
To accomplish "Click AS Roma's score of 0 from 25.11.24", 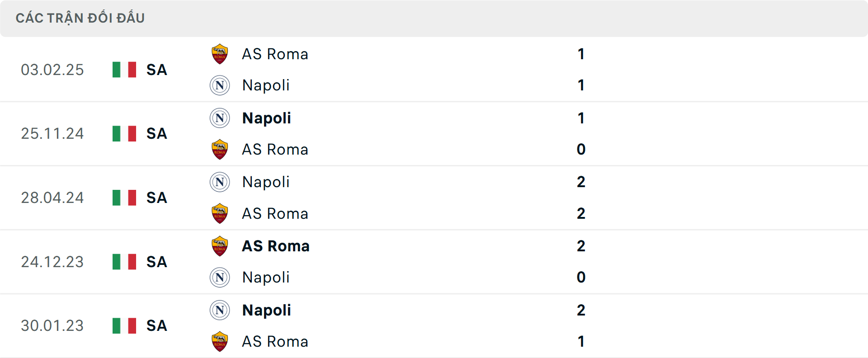I will (581, 150).
